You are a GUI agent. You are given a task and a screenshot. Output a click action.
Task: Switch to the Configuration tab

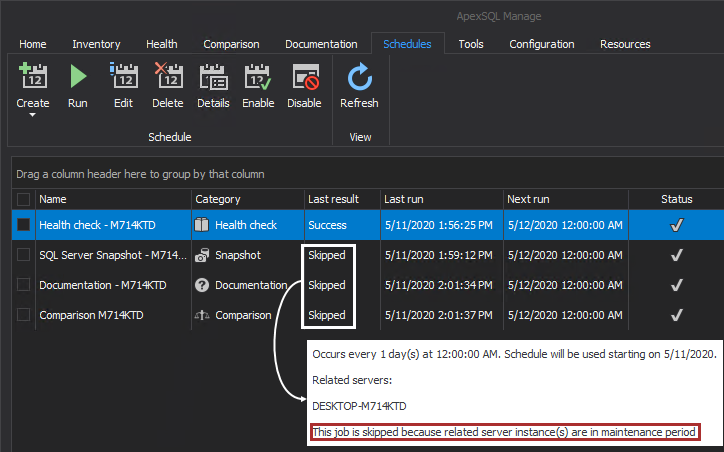pyautogui.click(x=542, y=44)
